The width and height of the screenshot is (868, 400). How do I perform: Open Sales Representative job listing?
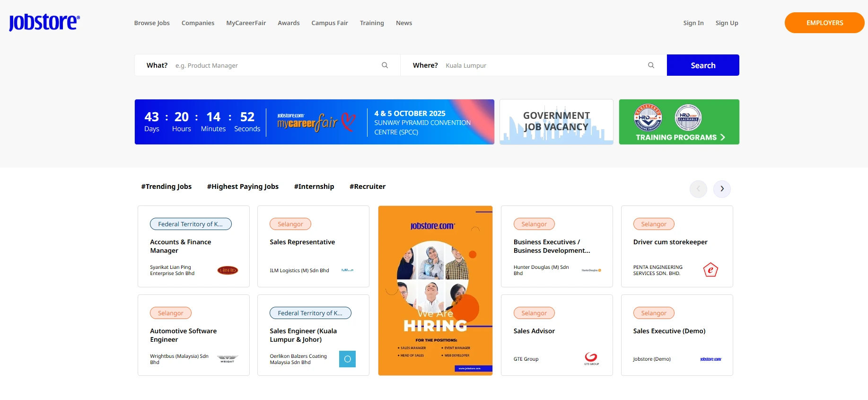point(302,242)
